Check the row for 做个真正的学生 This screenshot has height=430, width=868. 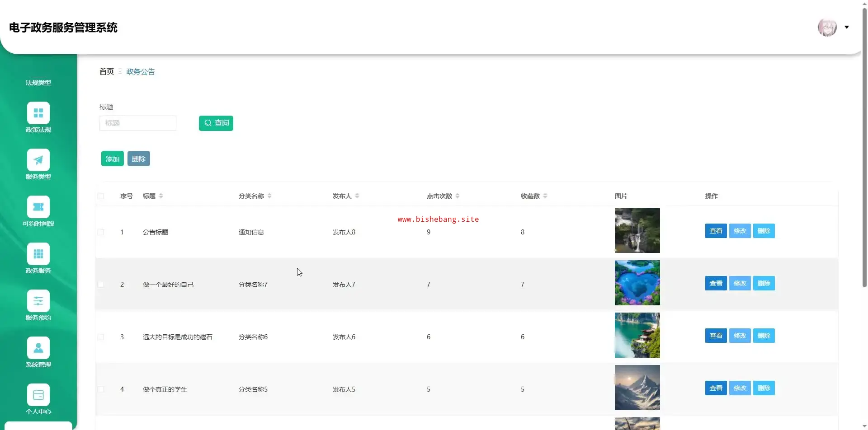tap(101, 389)
